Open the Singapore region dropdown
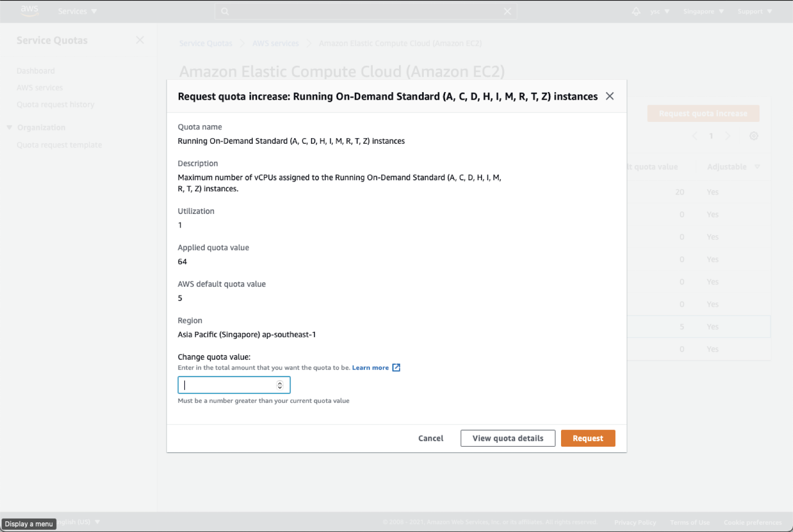Screen dimensions: 793x532 point(703,11)
